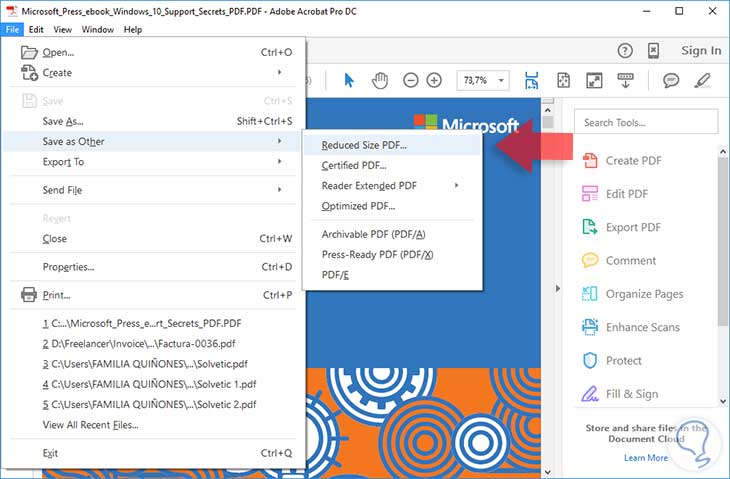Click the document scroll up arrow
The width and height of the screenshot is (730, 479).
548,110
